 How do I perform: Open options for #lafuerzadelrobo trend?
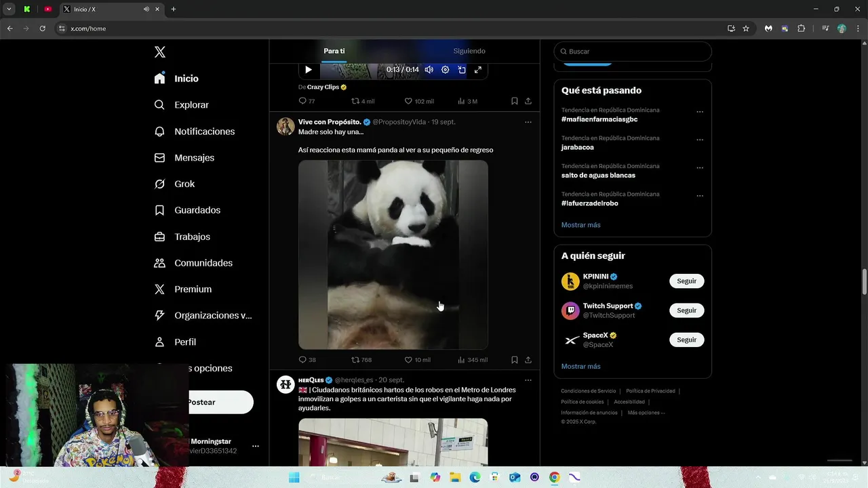[700, 196]
